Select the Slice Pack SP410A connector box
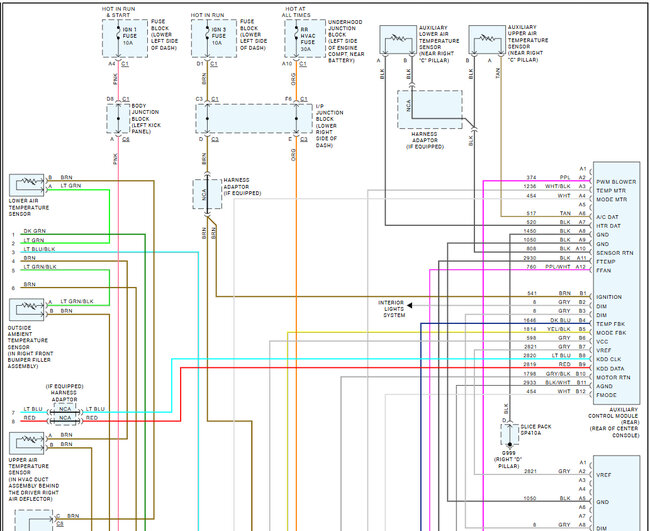Viewport: 650px width, 531px height. tap(509, 434)
